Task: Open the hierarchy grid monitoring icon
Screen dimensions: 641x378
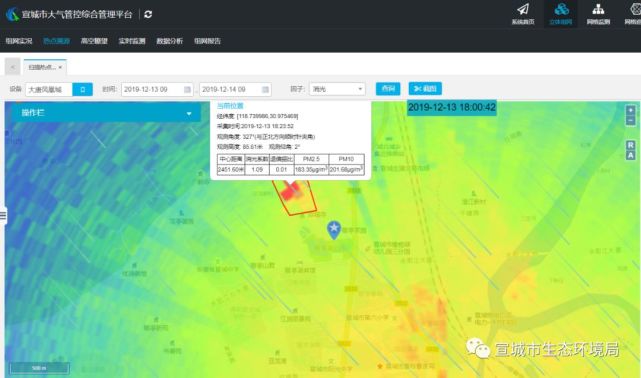Action: tap(598, 13)
